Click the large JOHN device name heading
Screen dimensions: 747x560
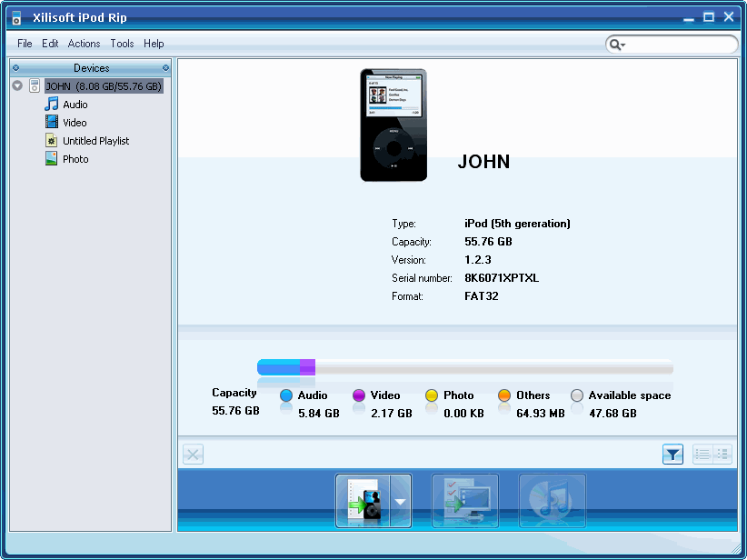tap(483, 162)
